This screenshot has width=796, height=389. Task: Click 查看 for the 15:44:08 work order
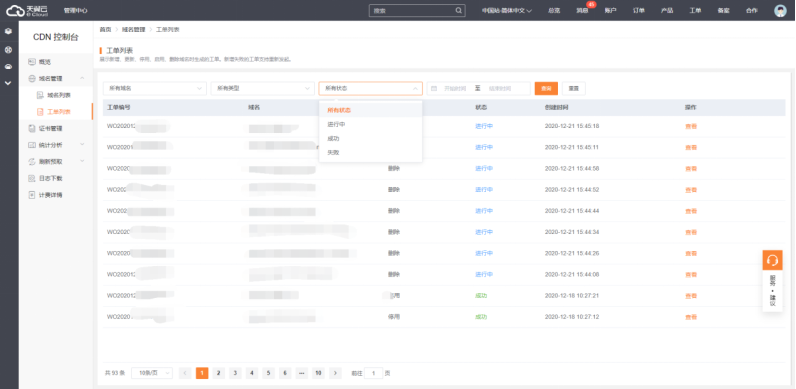tap(691, 274)
